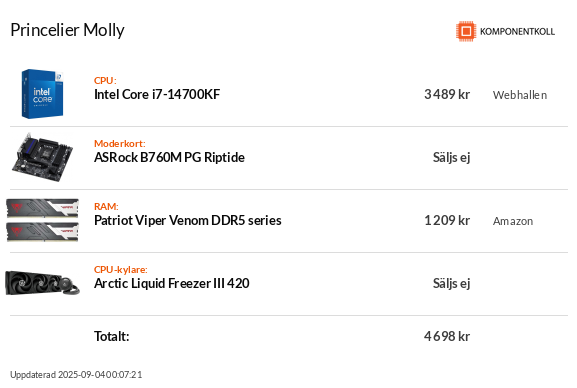Viewport: 577px width, 388px height.
Task: Select the Moderkort category label
Action: click(120, 143)
